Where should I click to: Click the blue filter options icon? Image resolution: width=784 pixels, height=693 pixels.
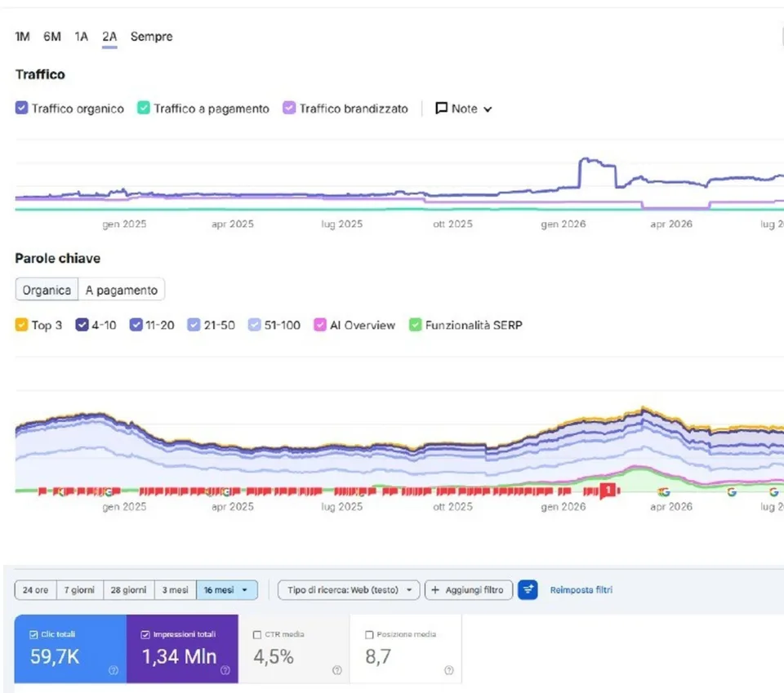coord(528,590)
